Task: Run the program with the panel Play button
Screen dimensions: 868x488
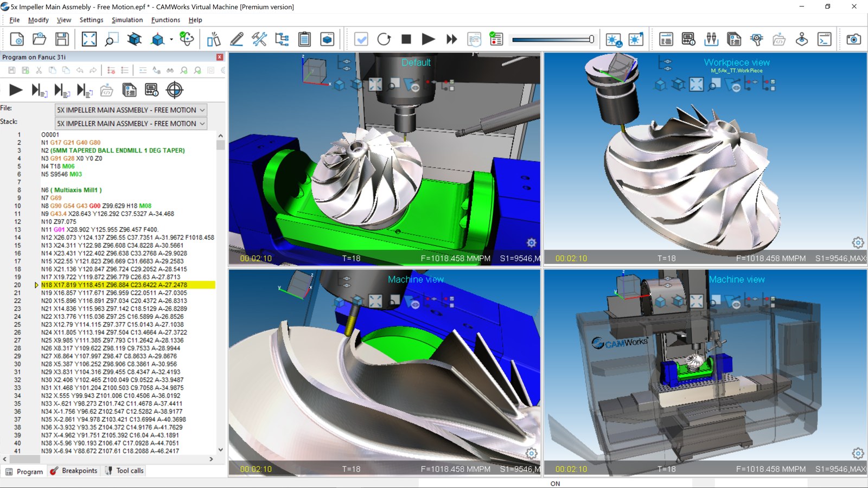Action: click(x=16, y=90)
